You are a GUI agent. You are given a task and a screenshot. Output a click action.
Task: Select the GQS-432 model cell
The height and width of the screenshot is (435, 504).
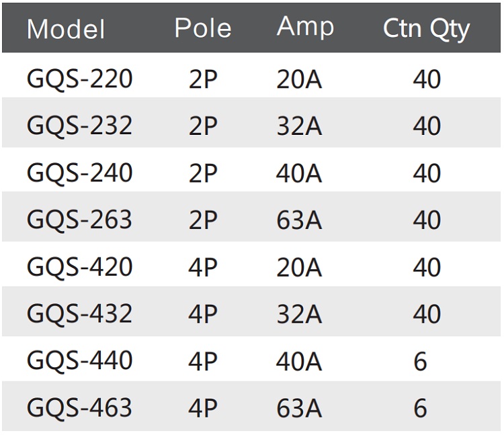coord(79,314)
